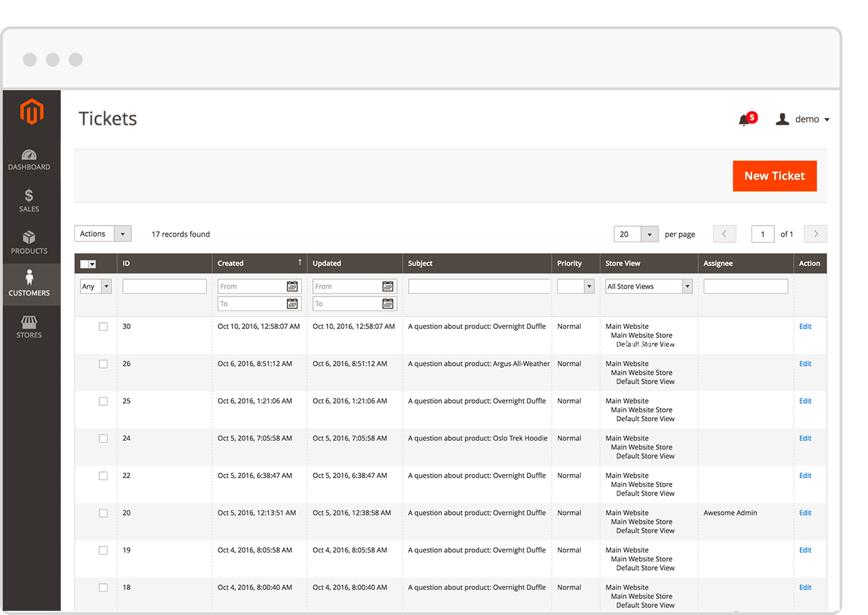
Task: Edit ticket 25
Action: tap(805, 401)
